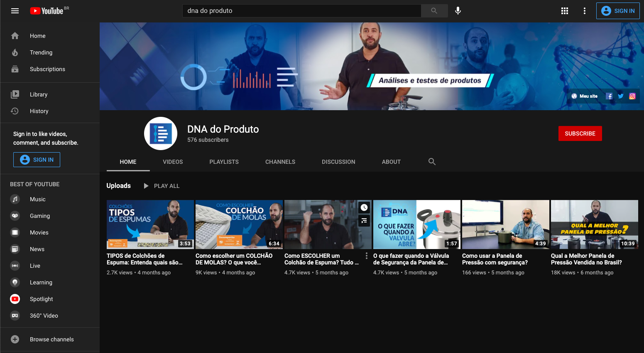644x353 pixels.
Task: Click the BEST OF YOUTUBE heading
Action: click(35, 184)
